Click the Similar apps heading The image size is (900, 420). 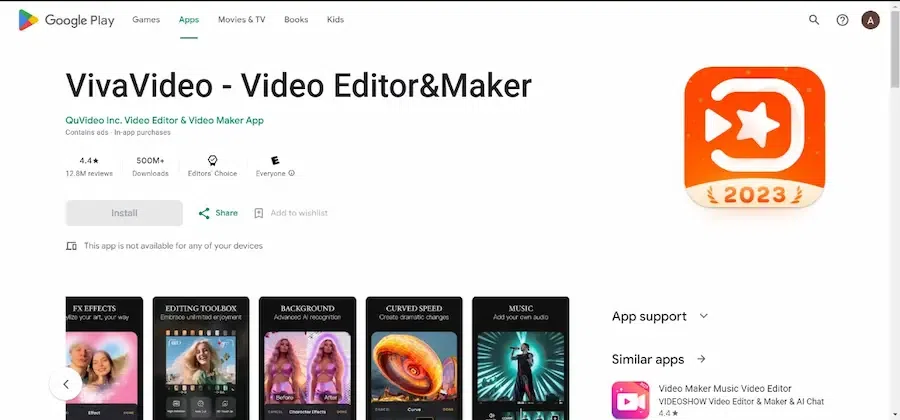(648, 359)
